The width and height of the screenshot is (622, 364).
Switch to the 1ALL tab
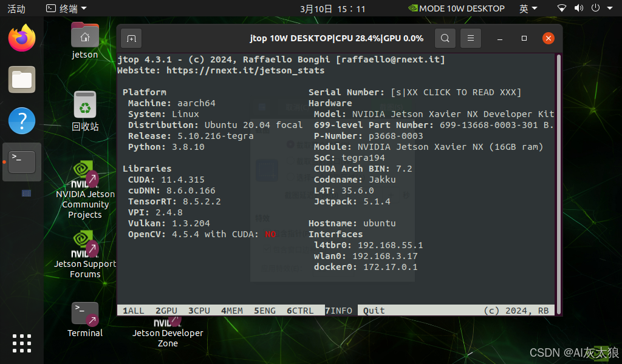(133, 311)
